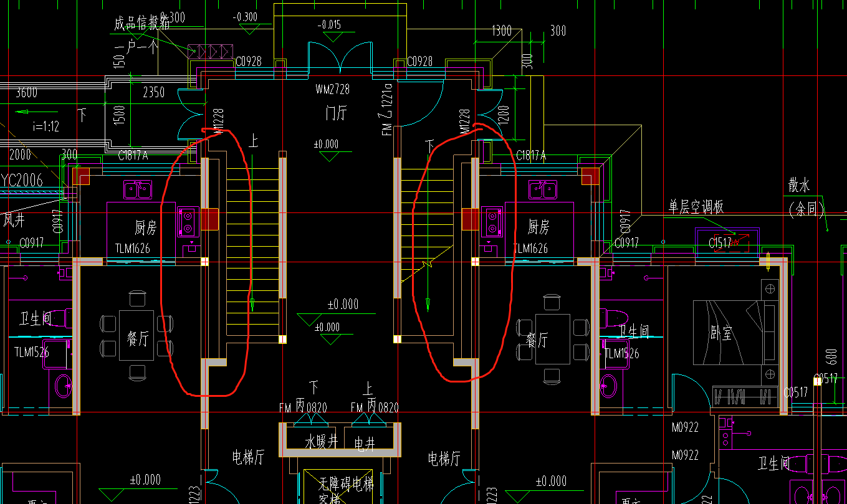Select the vertical 1500 dimension text
The height and width of the screenshot is (504, 847).
120,115
